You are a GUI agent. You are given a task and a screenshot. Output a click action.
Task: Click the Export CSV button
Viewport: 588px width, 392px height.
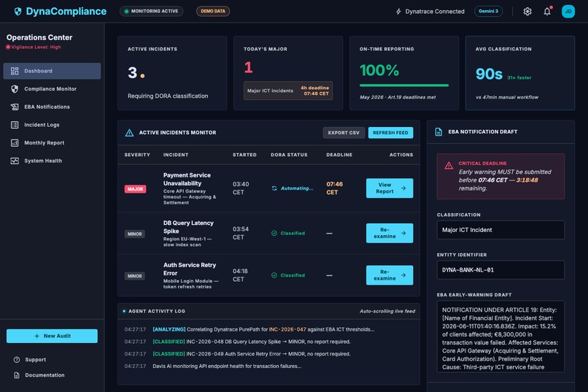coord(344,133)
